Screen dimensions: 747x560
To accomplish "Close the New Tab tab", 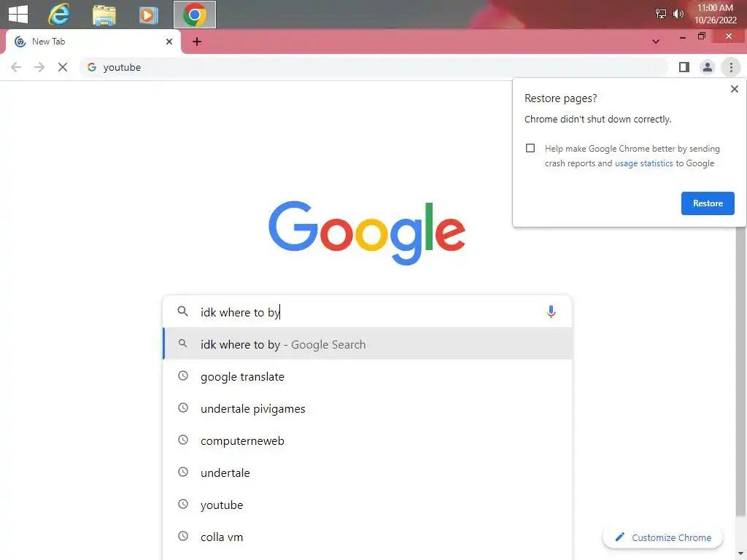I will (x=169, y=42).
